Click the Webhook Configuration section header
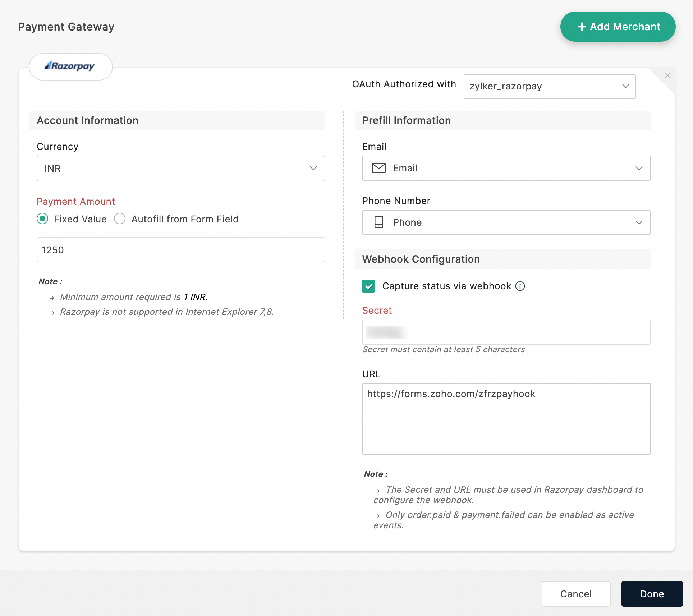Screen dimensions: 693x616 502,259
